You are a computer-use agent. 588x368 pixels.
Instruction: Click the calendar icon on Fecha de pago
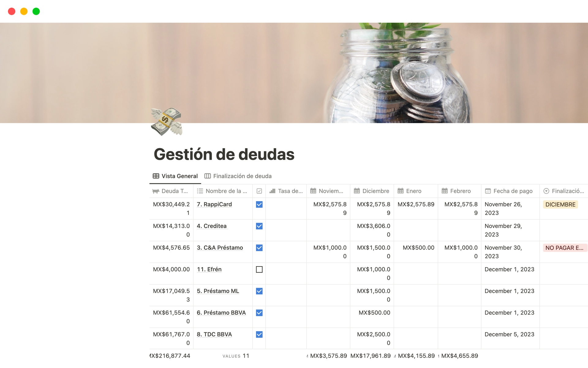488,191
